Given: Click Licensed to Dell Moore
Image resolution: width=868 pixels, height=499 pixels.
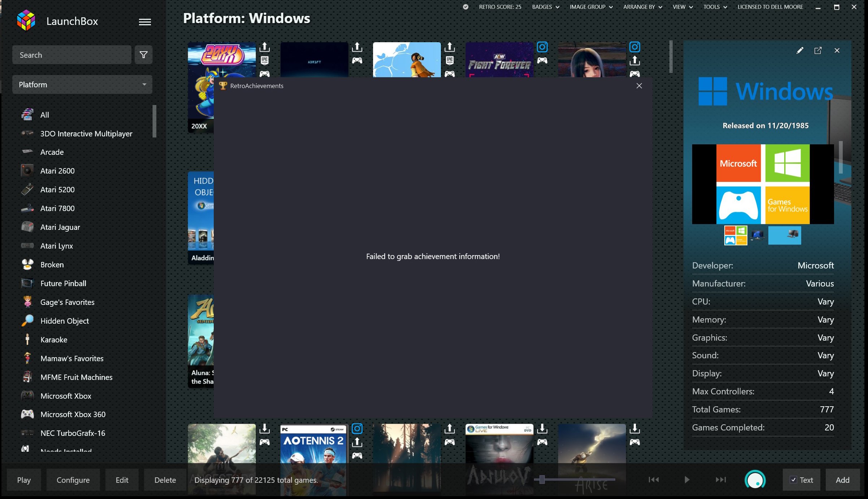Looking at the screenshot, I should pos(770,7).
